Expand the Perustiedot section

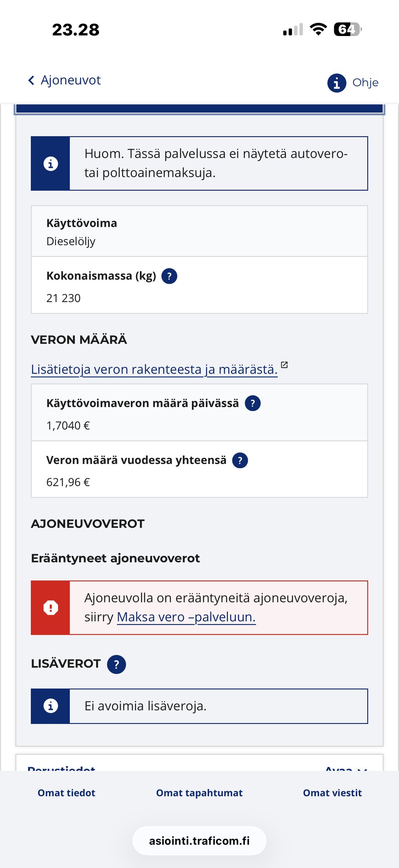(346, 768)
